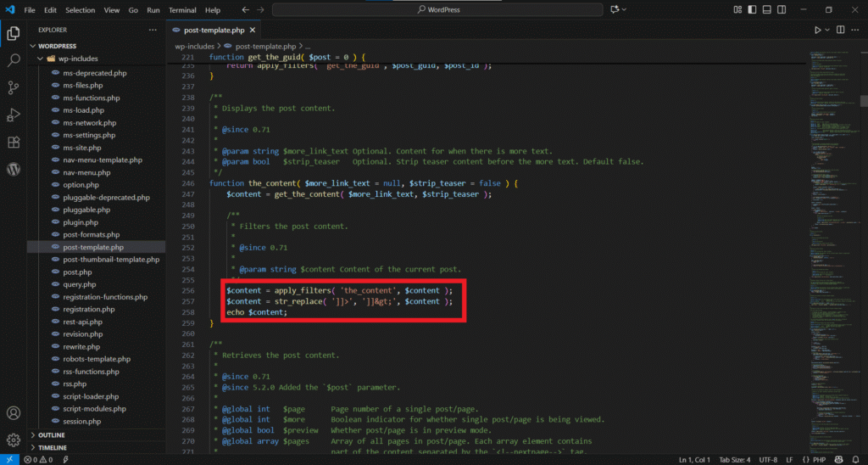
Task: Expand the OUTLINE section
Action: click(51, 435)
